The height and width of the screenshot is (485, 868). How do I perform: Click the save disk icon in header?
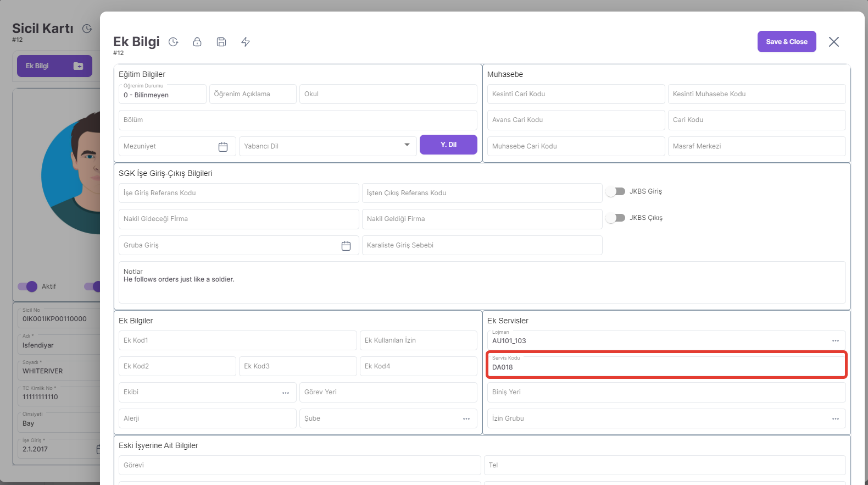click(221, 42)
